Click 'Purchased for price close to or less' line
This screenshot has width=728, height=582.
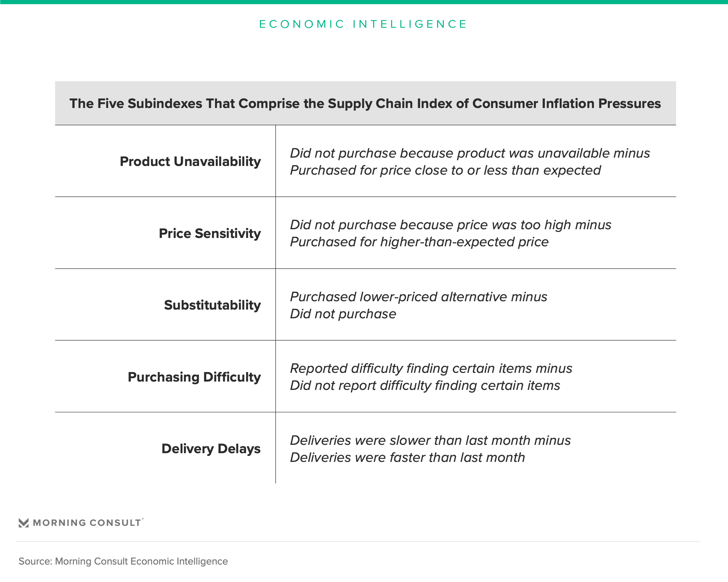pyautogui.click(x=445, y=170)
